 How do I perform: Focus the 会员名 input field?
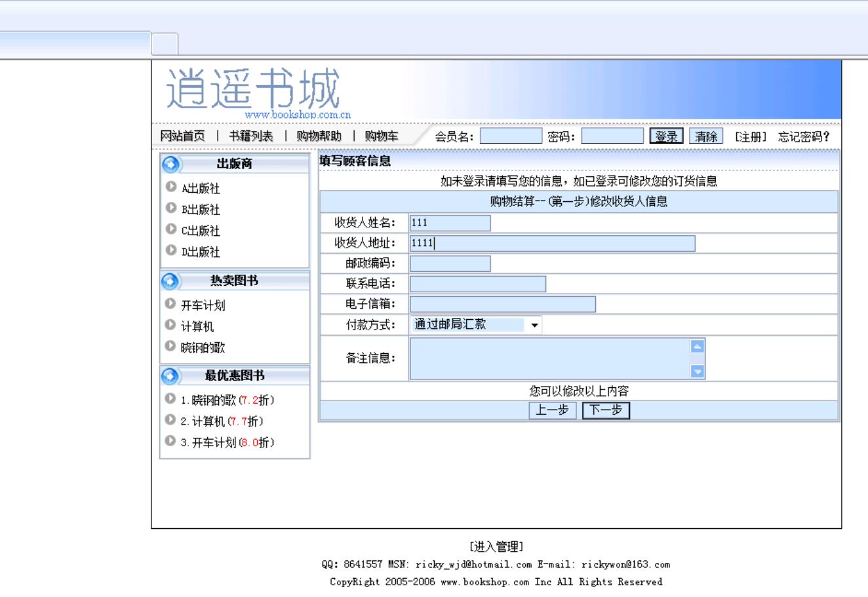pyautogui.click(x=511, y=136)
